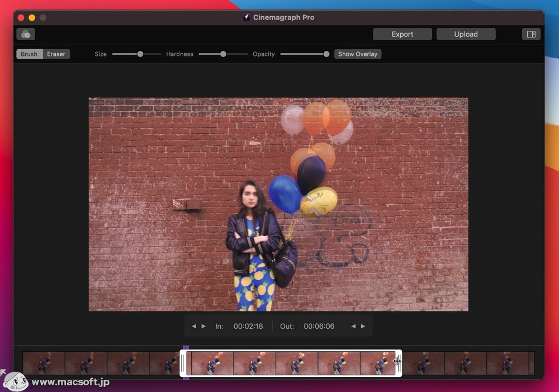Click the green zoom traffic light icon

tap(42, 17)
